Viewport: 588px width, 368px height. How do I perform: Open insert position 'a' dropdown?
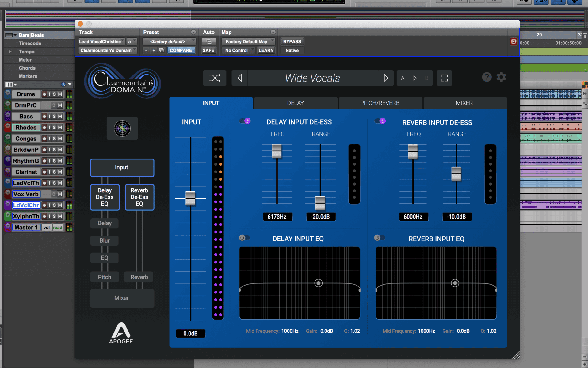[132, 41]
